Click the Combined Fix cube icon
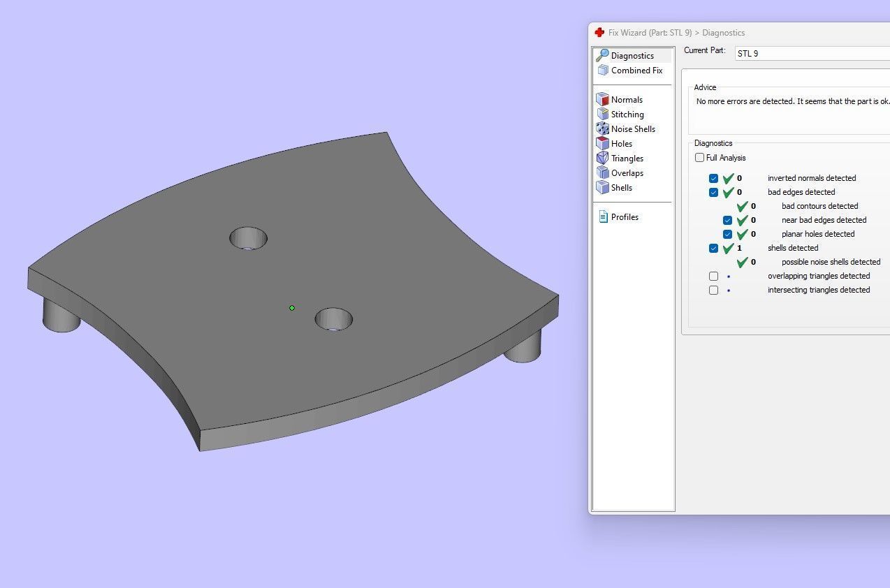The image size is (890, 588). (603, 71)
